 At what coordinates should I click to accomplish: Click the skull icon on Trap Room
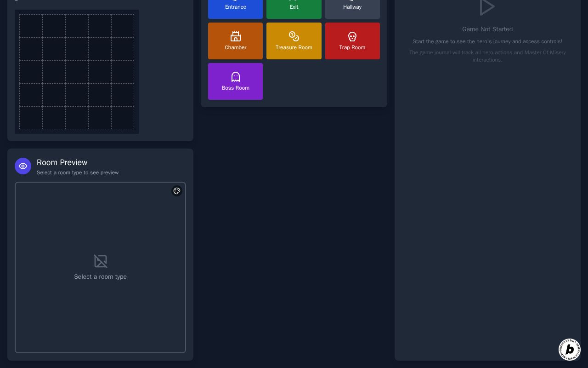tap(352, 36)
